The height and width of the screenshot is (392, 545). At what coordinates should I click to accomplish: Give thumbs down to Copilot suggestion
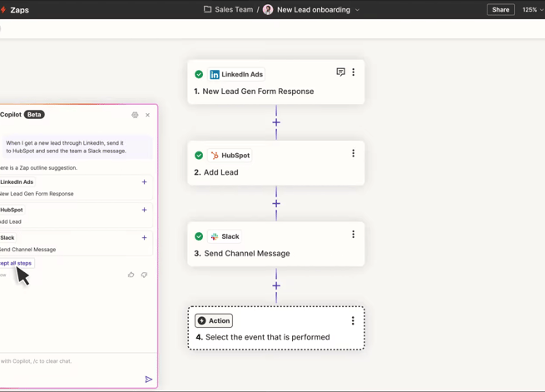click(144, 275)
